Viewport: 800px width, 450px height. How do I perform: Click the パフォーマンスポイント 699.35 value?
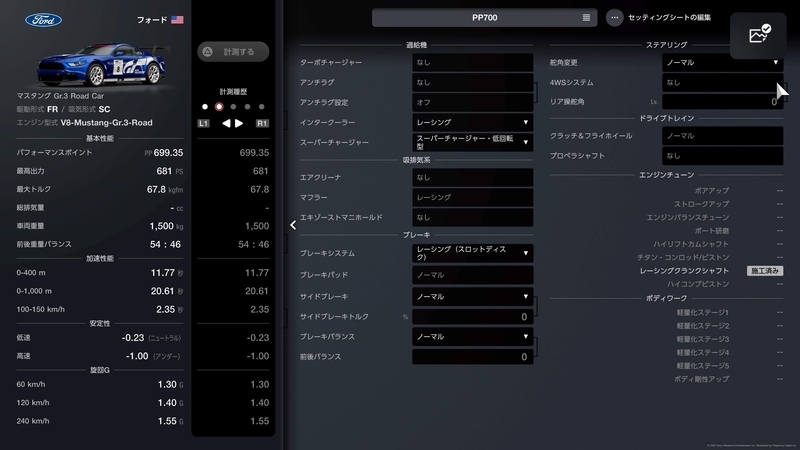point(168,153)
